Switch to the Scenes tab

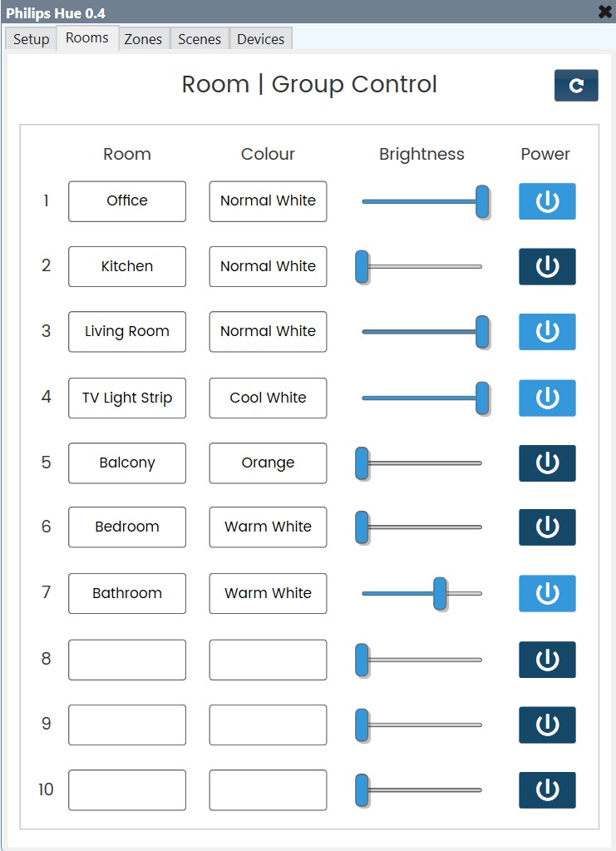pos(199,38)
